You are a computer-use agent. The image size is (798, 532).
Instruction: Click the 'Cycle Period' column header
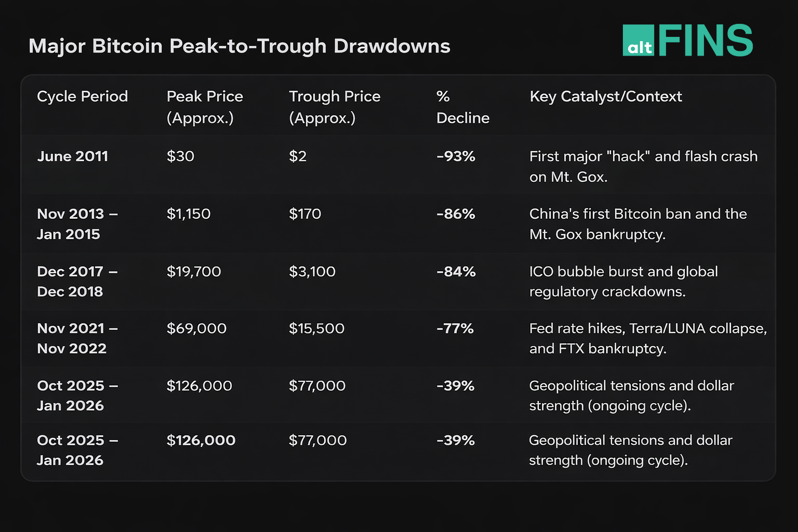82,97
